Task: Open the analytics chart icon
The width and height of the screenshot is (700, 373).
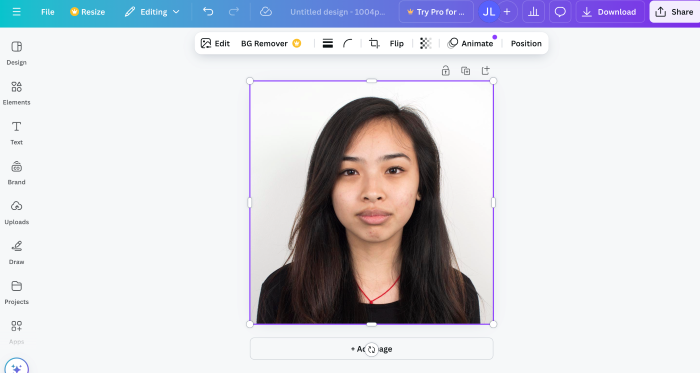Action: (x=533, y=12)
